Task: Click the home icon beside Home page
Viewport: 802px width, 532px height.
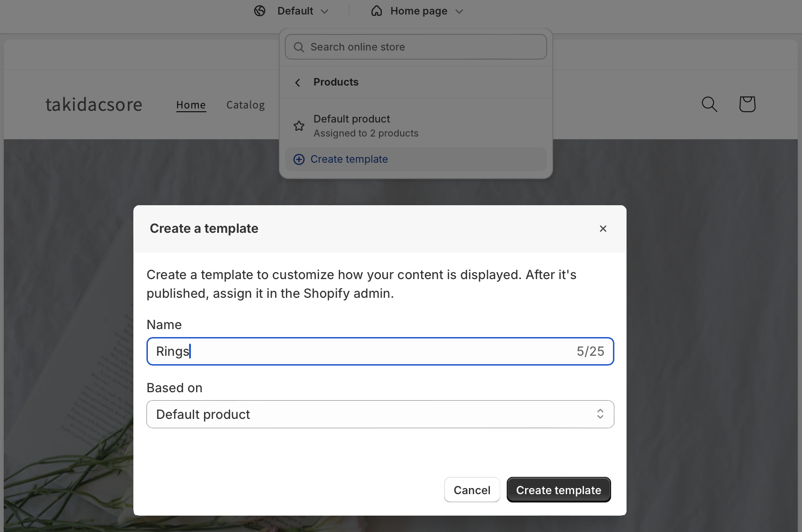Action: [x=377, y=11]
